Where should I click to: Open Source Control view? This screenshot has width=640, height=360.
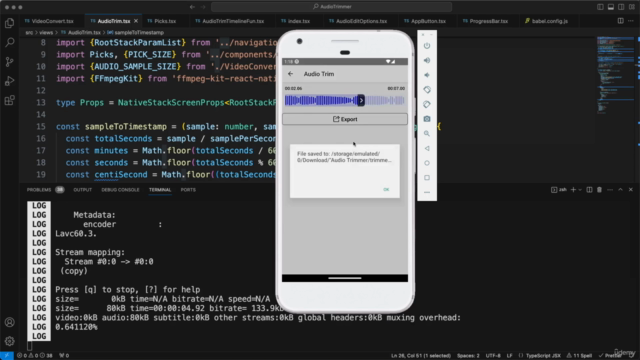(9, 62)
